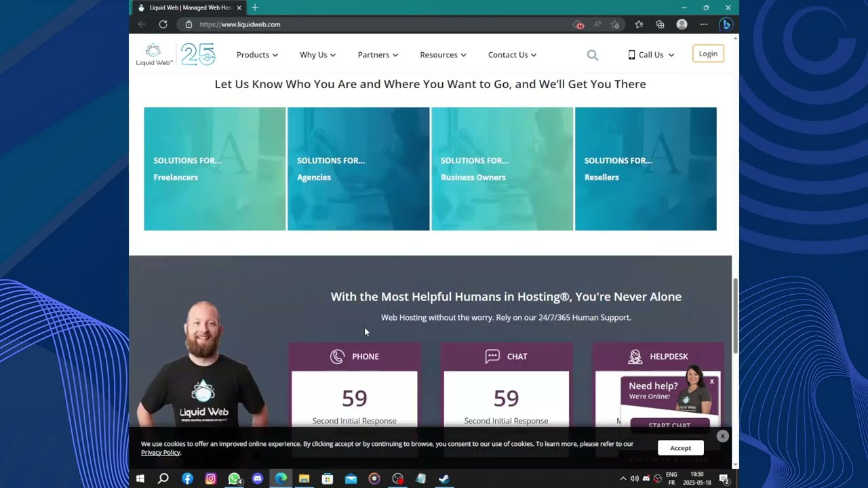Close the Need help chat popup
868x488 pixels.
click(712, 382)
